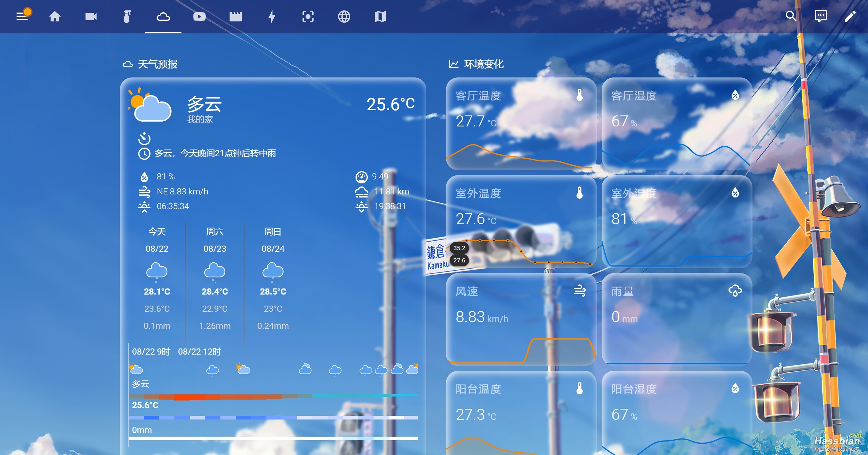Open the 阳台湿度 sensor card
868x455 pixels.
[677, 413]
